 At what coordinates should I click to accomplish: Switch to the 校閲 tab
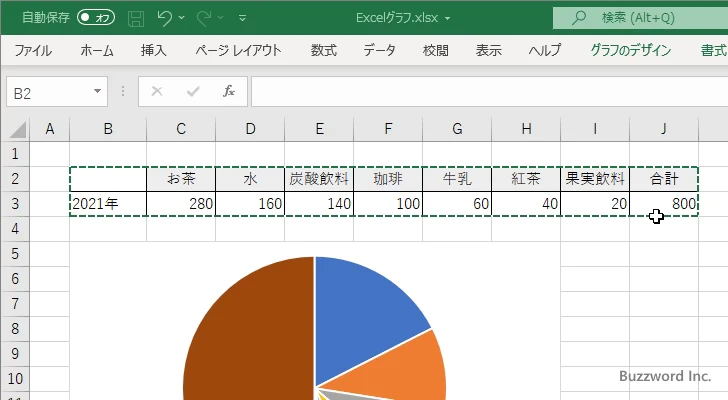coord(436,50)
